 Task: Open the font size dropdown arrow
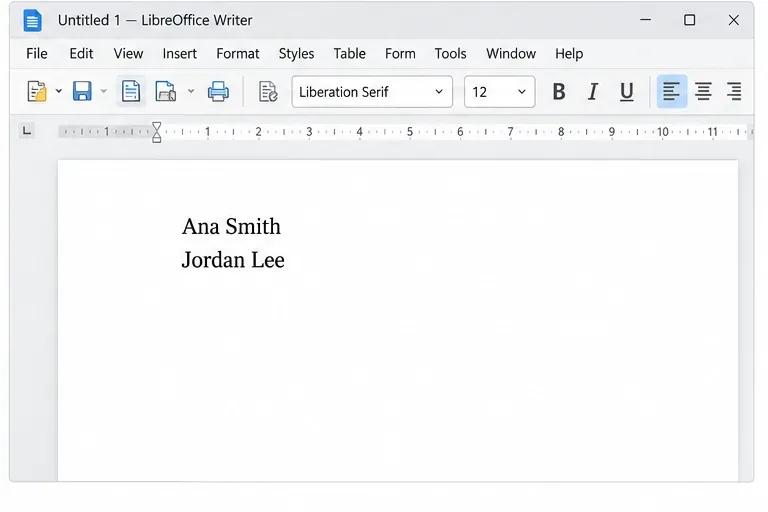[x=522, y=92]
